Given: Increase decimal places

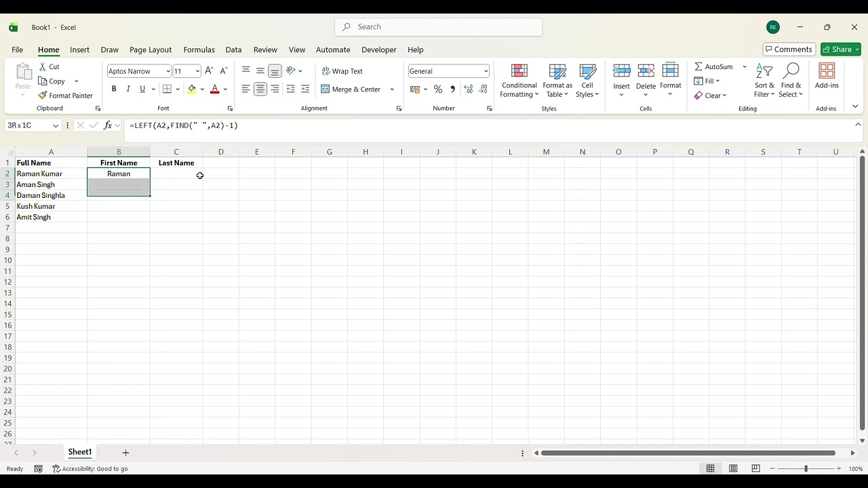Looking at the screenshot, I should coord(468,89).
